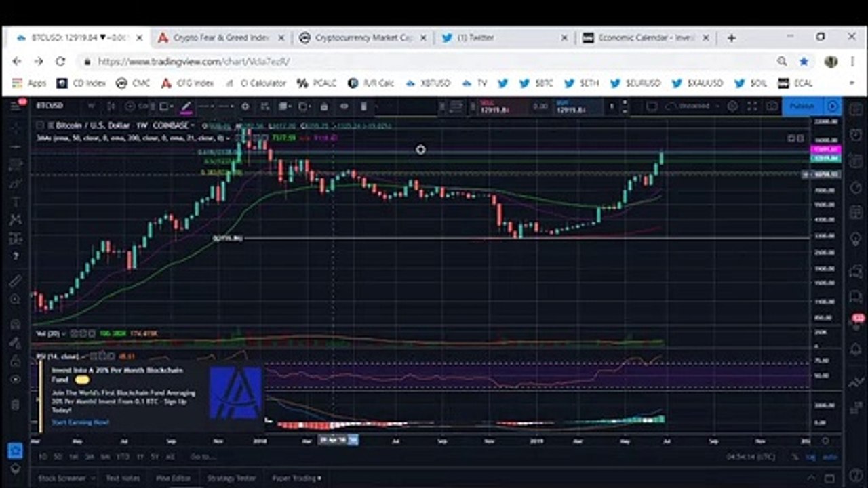Click the fullscreen mode icon
The image size is (868, 488).
[x=752, y=106]
